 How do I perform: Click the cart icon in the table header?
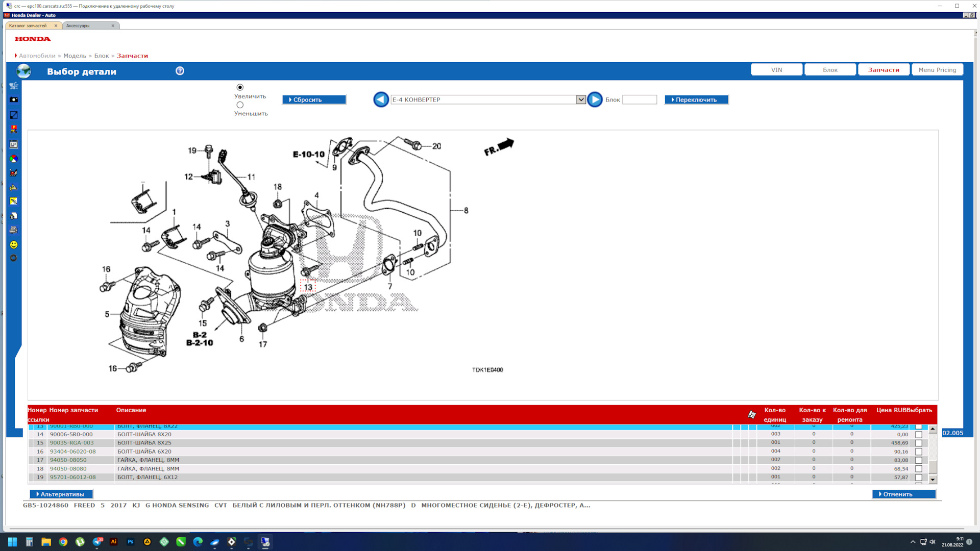(752, 415)
